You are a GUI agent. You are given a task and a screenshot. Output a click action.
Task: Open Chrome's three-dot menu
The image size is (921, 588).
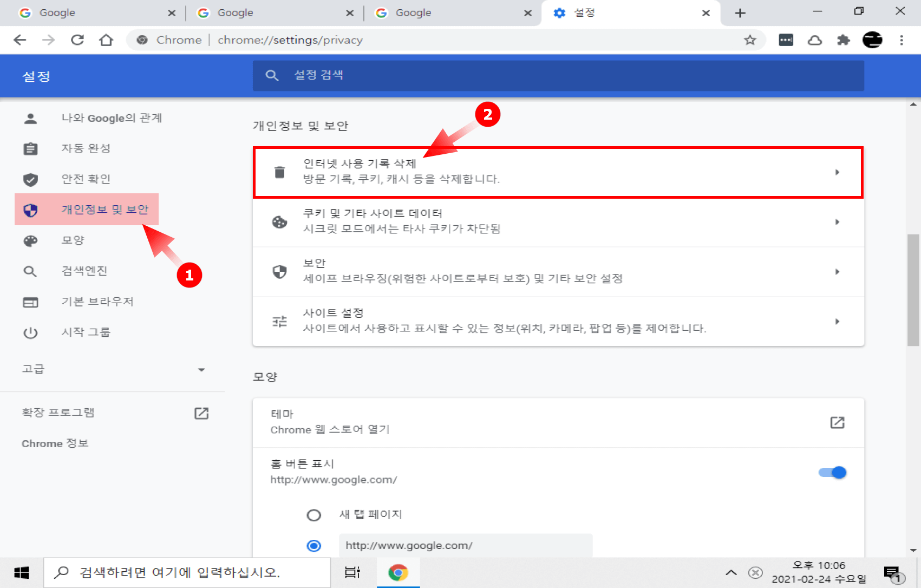coord(902,40)
